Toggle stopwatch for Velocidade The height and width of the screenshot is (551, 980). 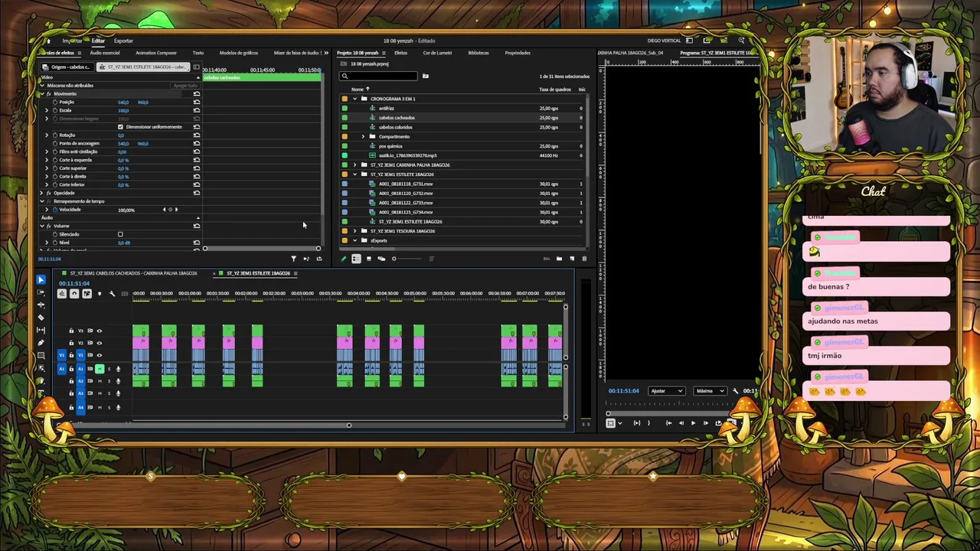pyautogui.click(x=54, y=210)
